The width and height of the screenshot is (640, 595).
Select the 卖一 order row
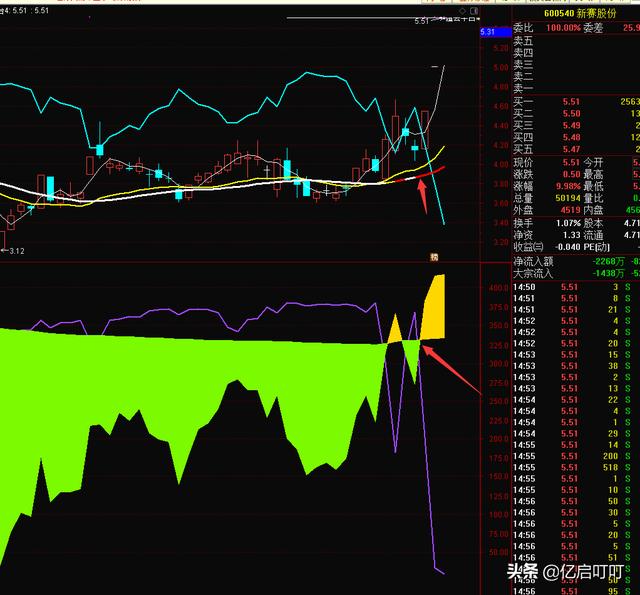tap(576, 89)
